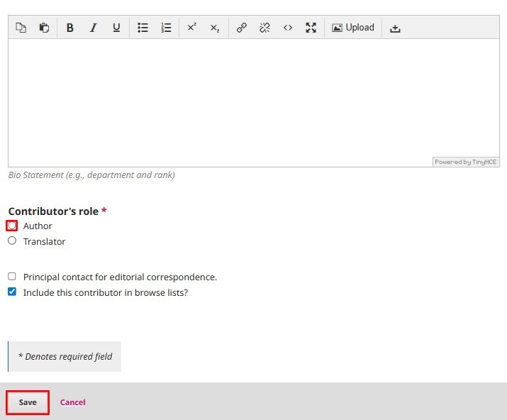Screen dimensions: 507x420
Task: Toggle fullscreen editor mode
Action: [x=311, y=28]
